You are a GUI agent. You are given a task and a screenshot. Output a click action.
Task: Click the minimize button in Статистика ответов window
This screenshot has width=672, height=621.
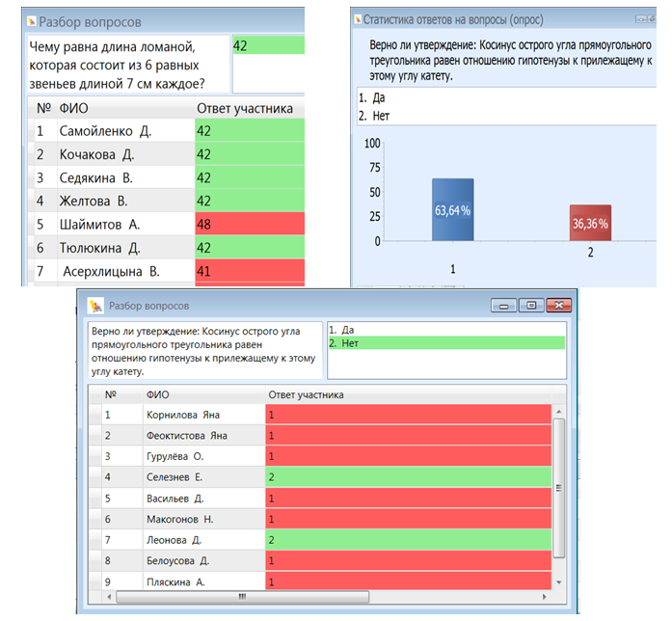click(x=641, y=19)
